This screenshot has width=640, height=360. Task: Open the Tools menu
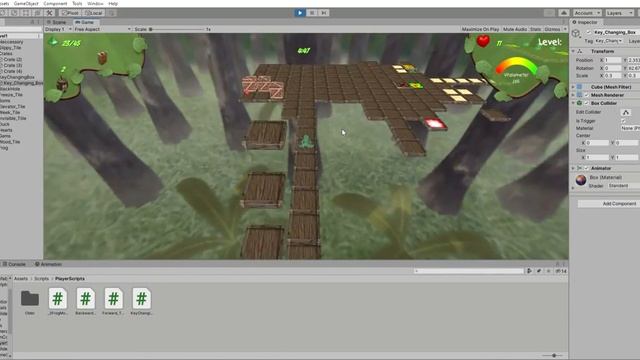77,3
